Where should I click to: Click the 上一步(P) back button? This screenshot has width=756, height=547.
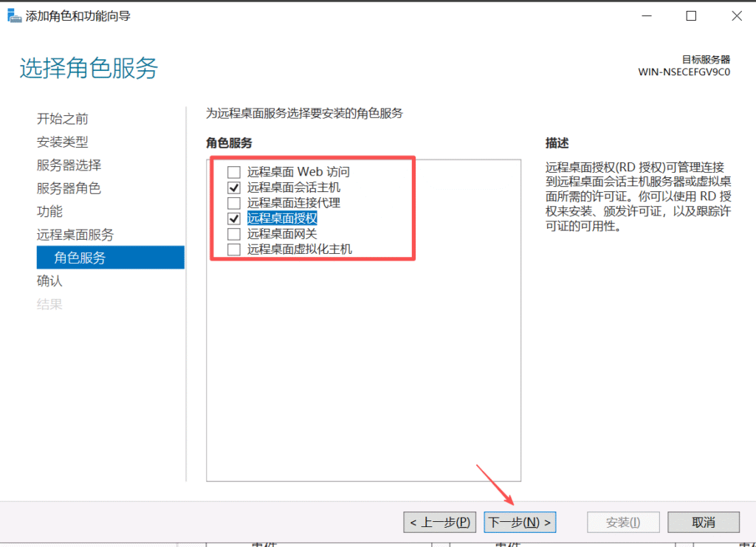click(441, 523)
